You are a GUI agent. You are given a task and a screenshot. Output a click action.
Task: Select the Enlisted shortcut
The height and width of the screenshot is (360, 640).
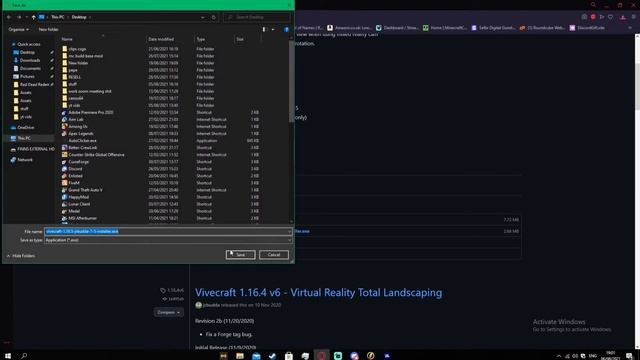[x=75, y=176]
